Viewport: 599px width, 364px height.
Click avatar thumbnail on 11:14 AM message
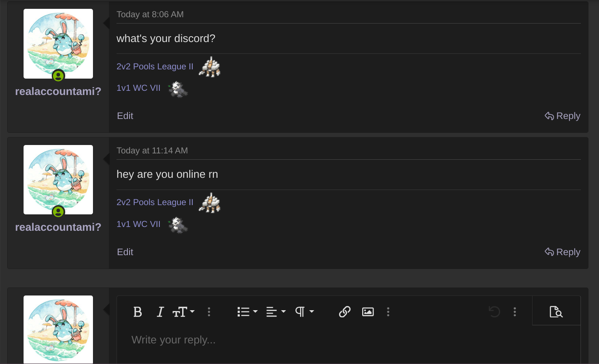58,179
